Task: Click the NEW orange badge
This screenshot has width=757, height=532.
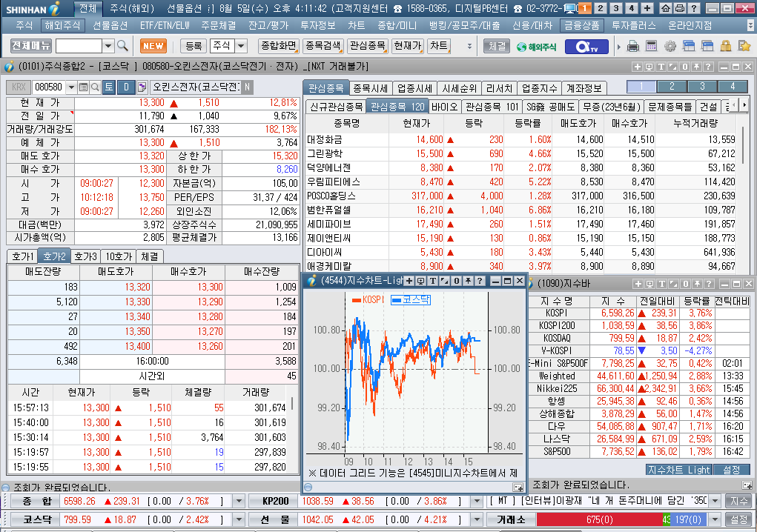Action: point(153,46)
